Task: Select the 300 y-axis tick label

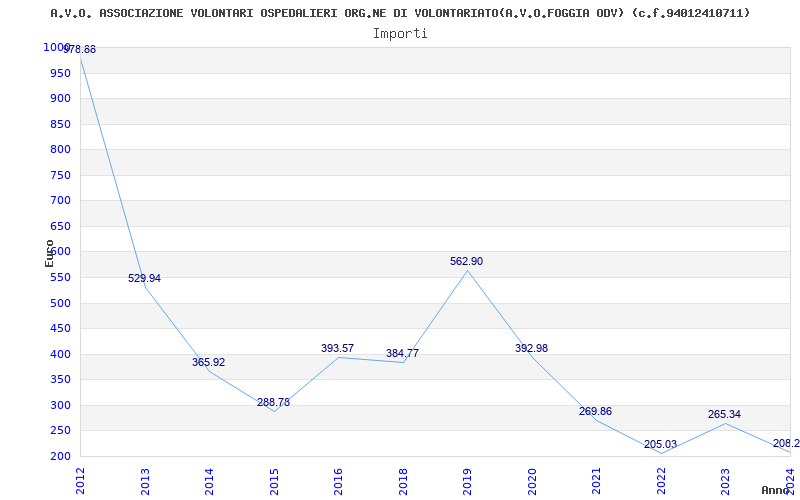Action: [x=61, y=405]
